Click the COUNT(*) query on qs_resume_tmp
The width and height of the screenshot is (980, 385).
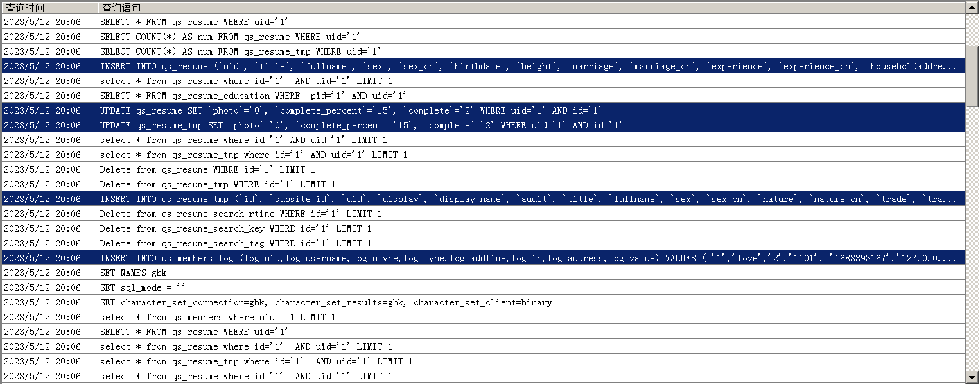[240, 51]
